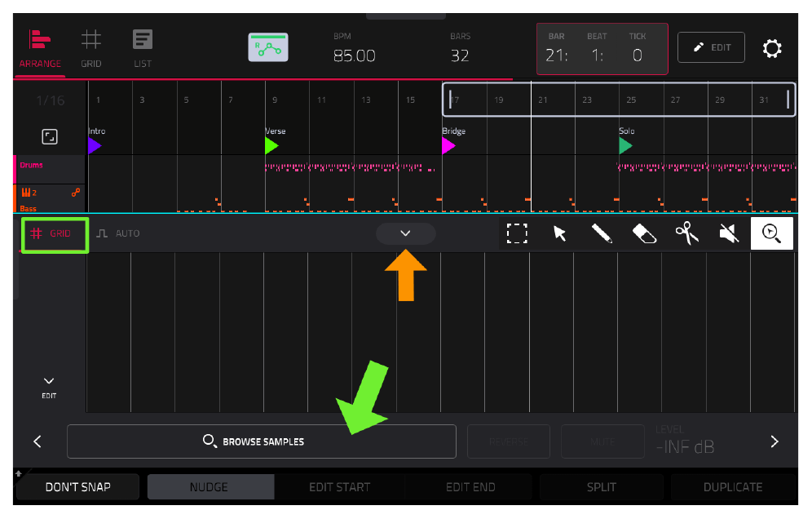This screenshot has width=812, height=519.
Task: Select the eraser tool
Action: (644, 233)
